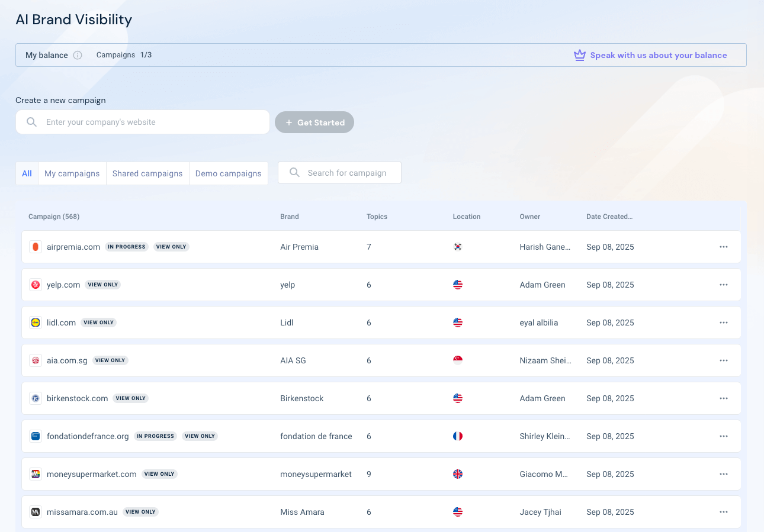764x532 pixels.
Task: Click the Yelp logo icon
Action: coord(36,284)
